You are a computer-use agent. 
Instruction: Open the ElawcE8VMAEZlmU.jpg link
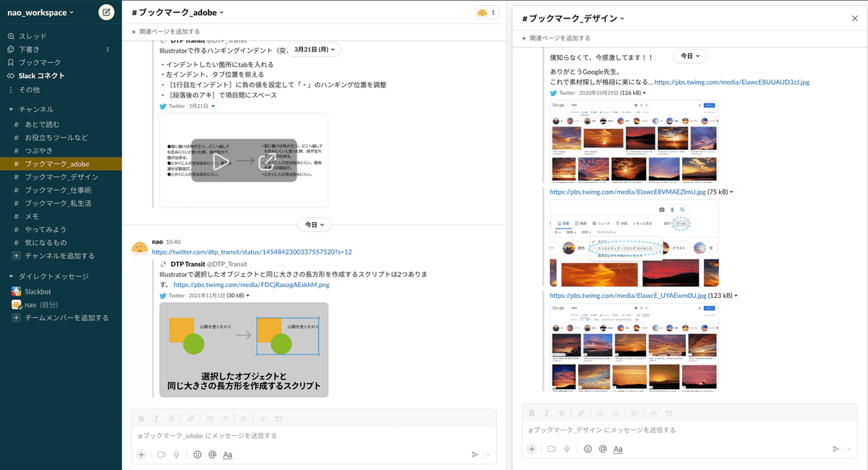click(628, 192)
